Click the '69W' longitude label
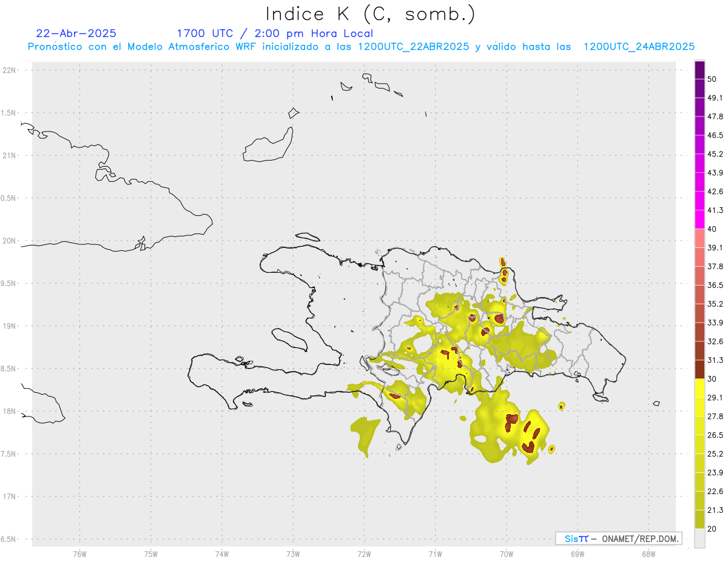728x562 pixels. pos(578,554)
